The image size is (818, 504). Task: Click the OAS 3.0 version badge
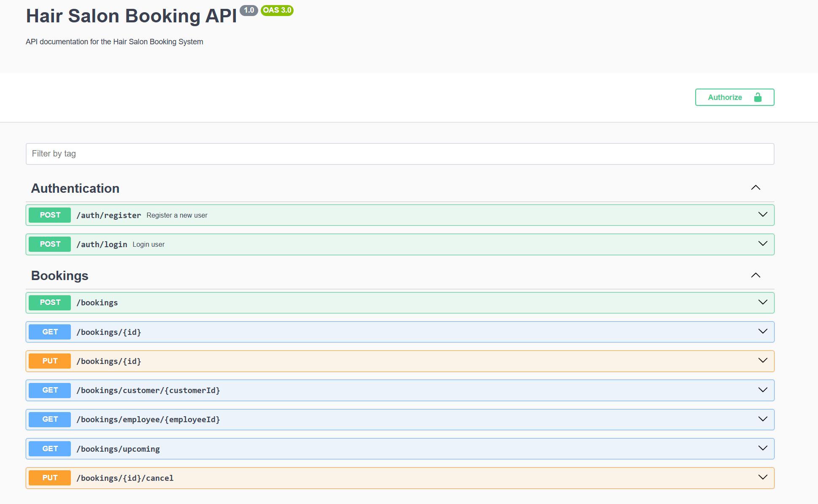(277, 10)
